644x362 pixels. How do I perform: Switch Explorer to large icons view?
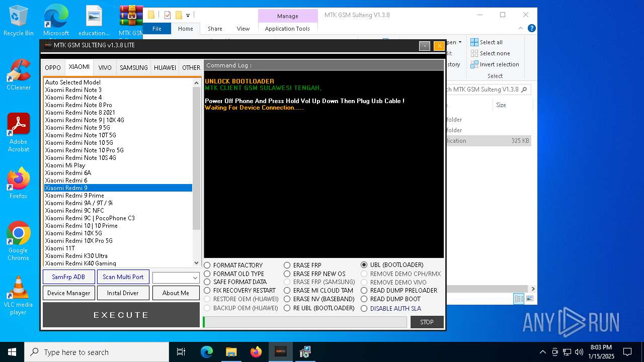[x=529, y=299]
